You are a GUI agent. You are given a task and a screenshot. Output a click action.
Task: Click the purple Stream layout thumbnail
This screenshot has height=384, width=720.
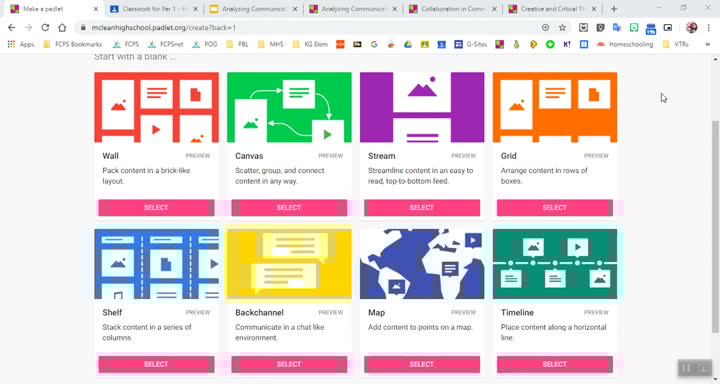coord(422,107)
